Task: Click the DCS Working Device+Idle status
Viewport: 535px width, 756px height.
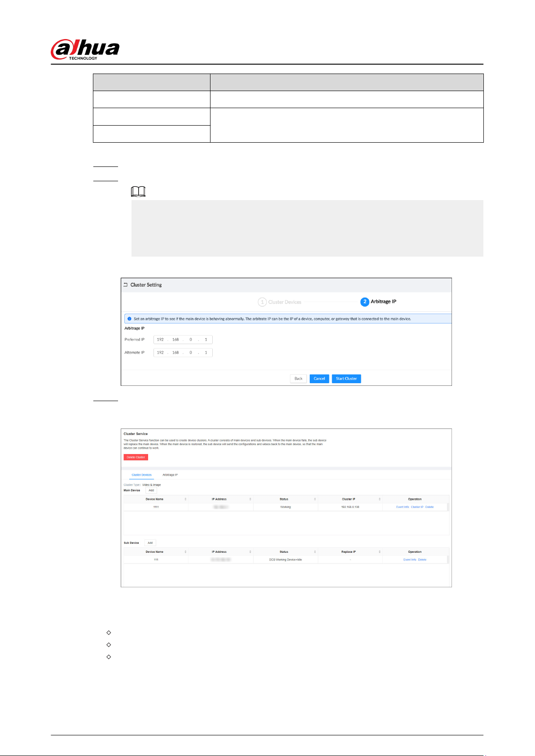Action: pos(285,560)
